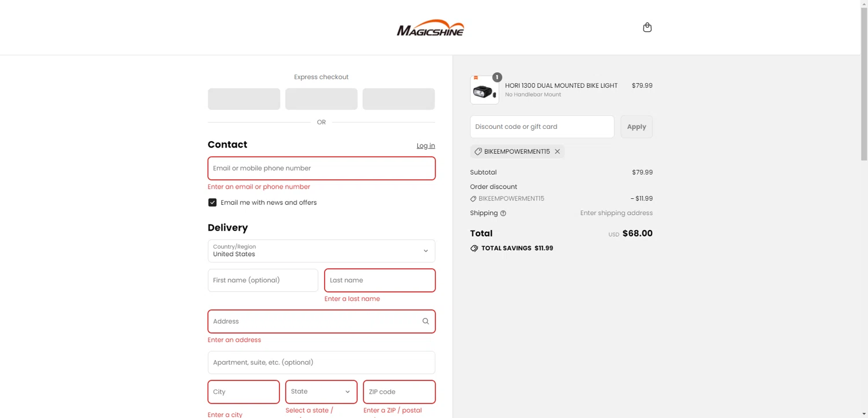868x418 pixels.
Task: Click the Apply discount button
Action: coord(637,127)
